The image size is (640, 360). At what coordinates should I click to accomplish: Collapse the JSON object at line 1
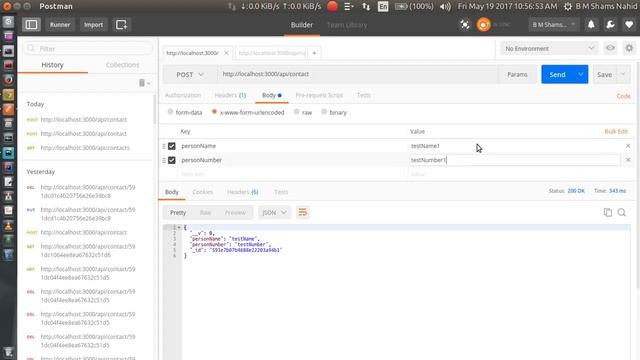tap(179, 227)
